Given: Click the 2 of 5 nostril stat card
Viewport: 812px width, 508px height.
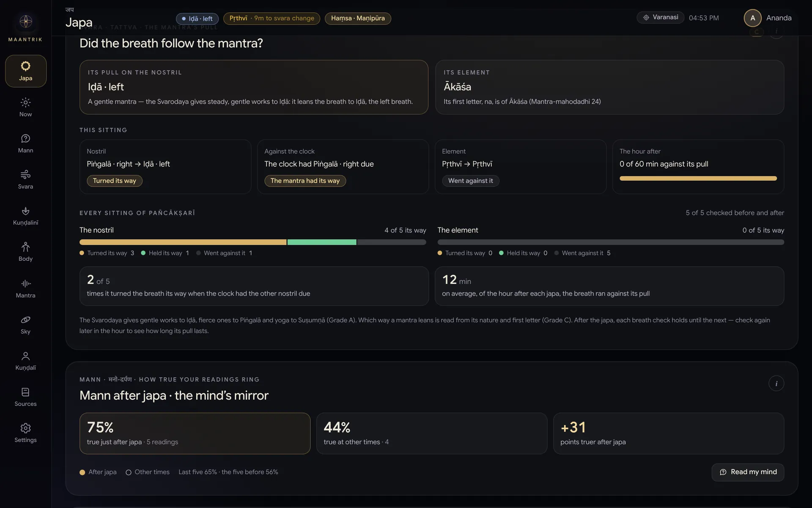Looking at the screenshot, I should pyautogui.click(x=254, y=286).
